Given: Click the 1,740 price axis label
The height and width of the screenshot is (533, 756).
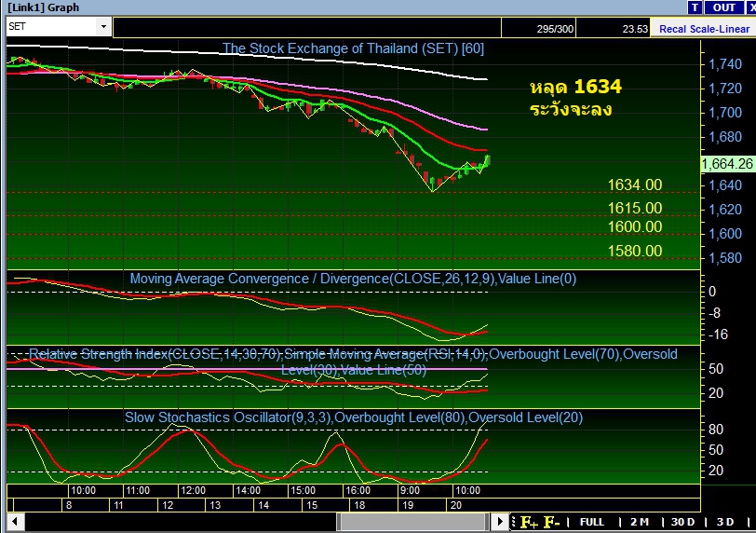Looking at the screenshot, I should pos(724,64).
